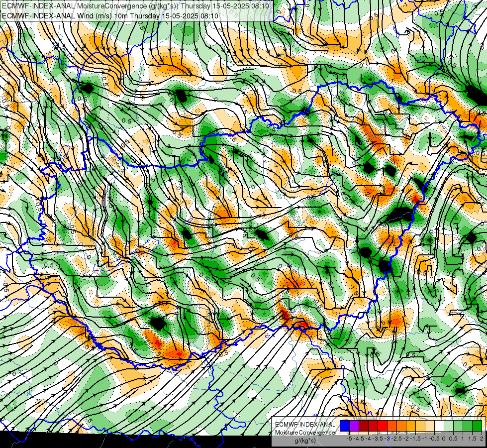Click the MoistureConvergence title line at top
The image size is (487, 448).
point(135,6)
